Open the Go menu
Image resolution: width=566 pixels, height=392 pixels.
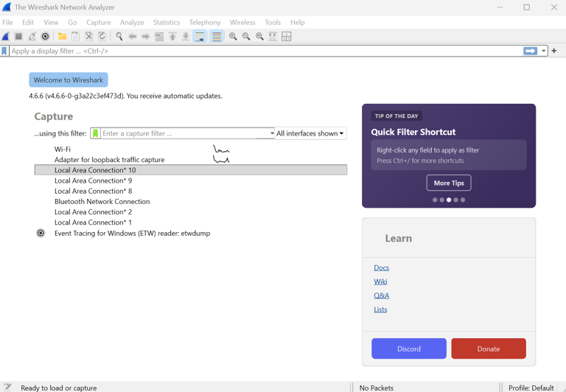[x=72, y=22]
